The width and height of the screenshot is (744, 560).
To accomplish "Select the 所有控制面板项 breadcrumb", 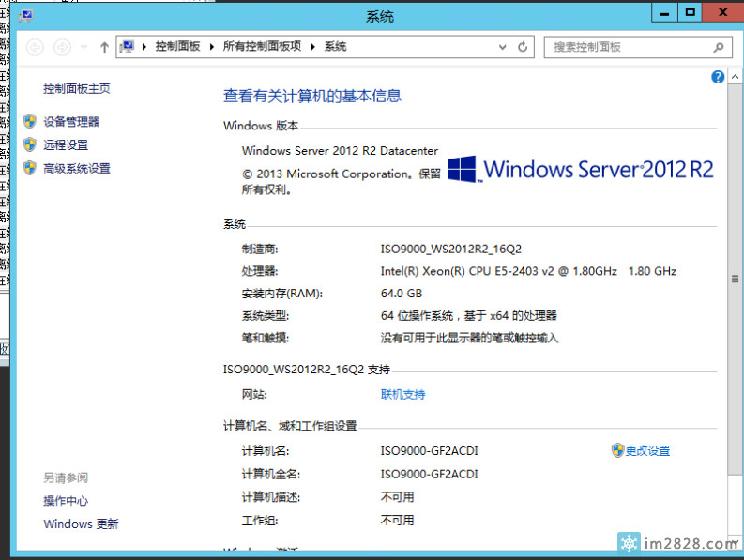I will 262,47.
